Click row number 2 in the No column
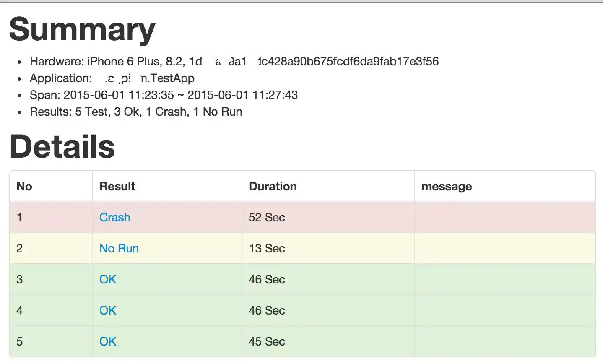Image resolution: width=603 pixels, height=364 pixels. coord(19,248)
